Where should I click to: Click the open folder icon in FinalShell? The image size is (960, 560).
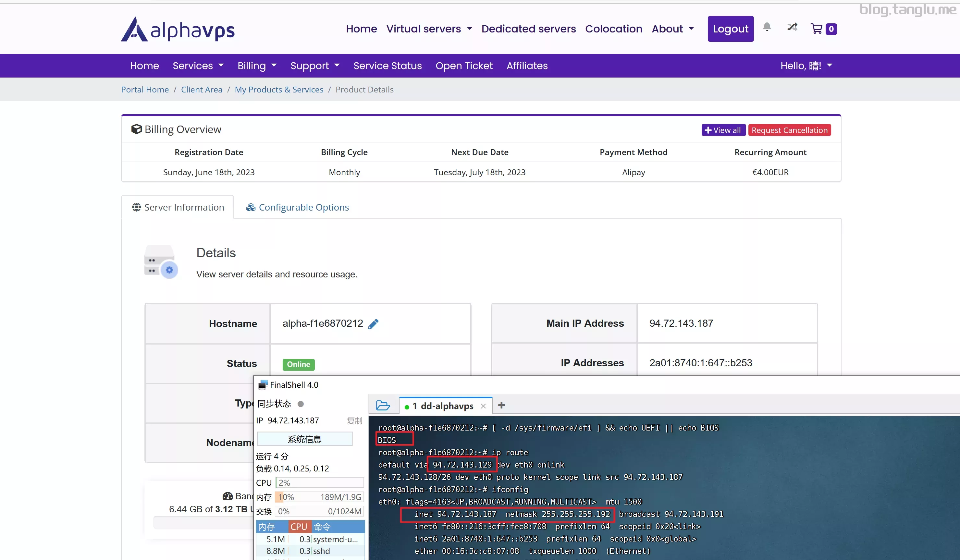[x=383, y=405]
